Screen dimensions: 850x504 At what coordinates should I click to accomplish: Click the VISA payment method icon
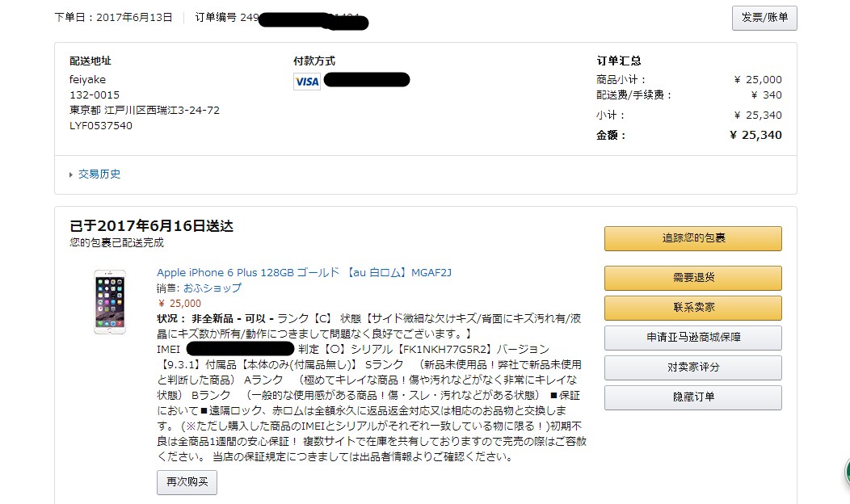pos(307,81)
